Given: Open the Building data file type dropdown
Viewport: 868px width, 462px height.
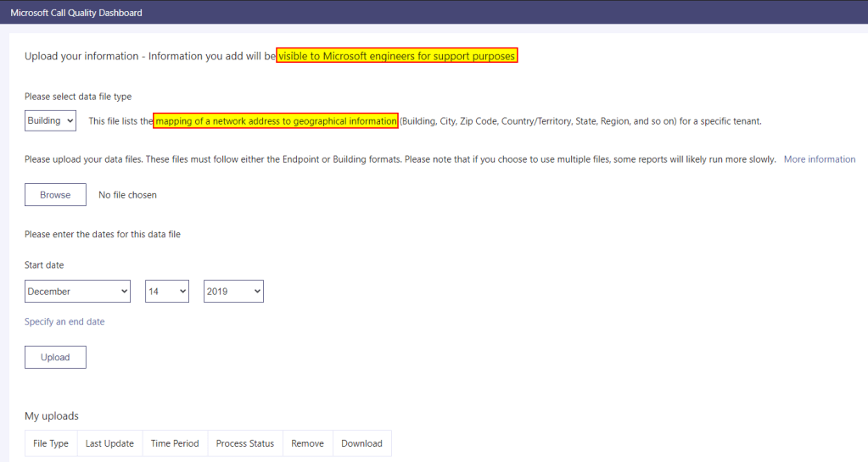Looking at the screenshot, I should (50, 121).
